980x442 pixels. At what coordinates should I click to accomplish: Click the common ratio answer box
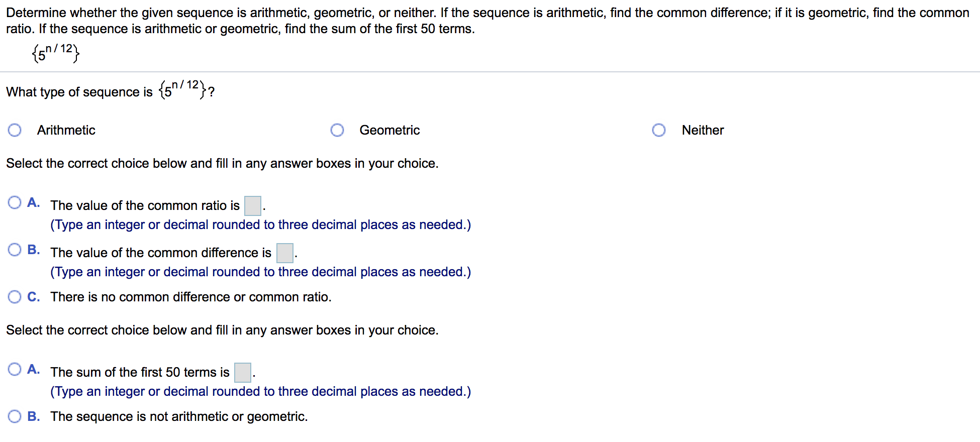click(x=253, y=205)
